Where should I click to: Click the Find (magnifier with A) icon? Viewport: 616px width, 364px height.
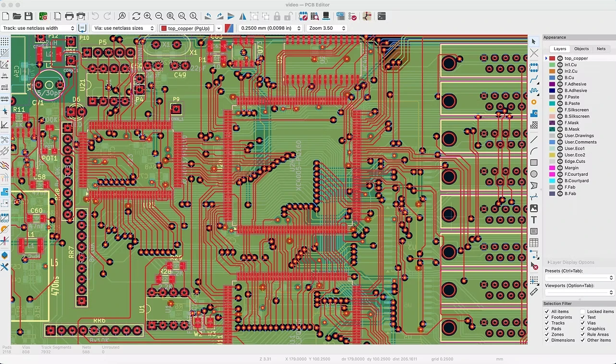tap(122, 16)
